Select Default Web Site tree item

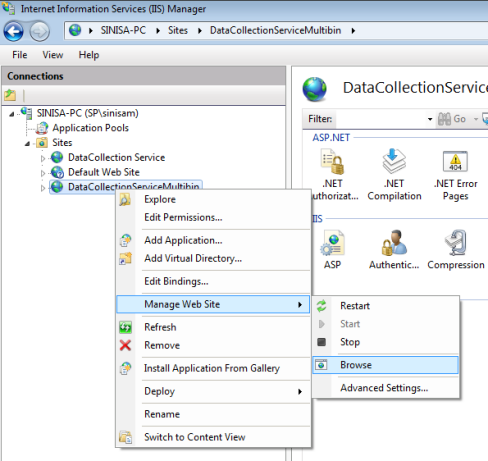pyautogui.click(x=104, y=172)
